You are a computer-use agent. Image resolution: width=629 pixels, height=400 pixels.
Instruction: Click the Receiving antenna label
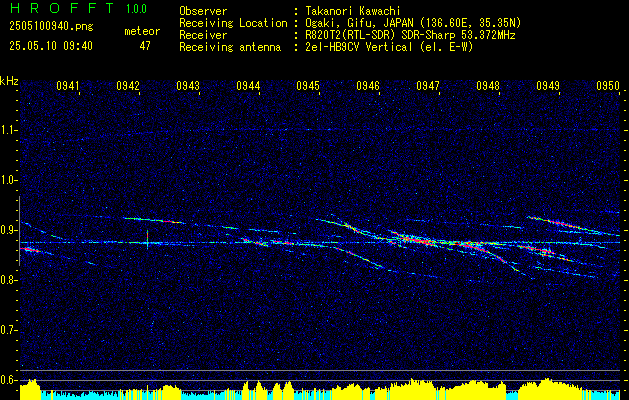[230, 47]
